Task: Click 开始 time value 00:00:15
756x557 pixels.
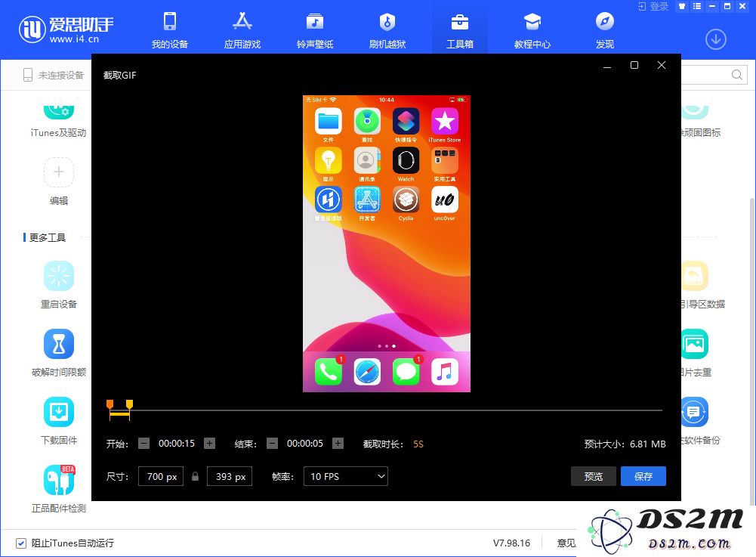Action: tap(177, 443)
